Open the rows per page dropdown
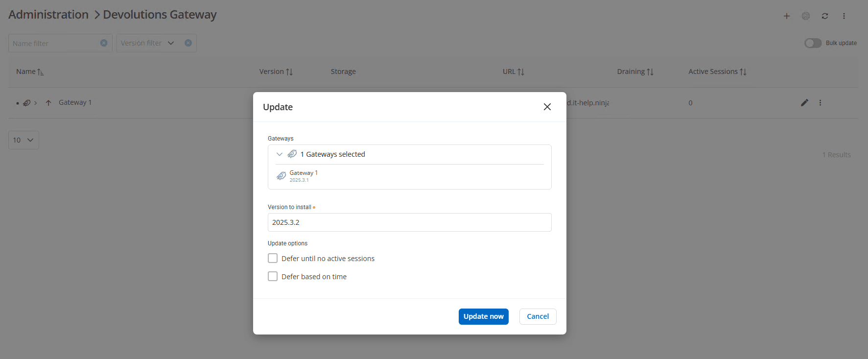Image resolution: width=868 pixels, height=359 pixels. [23, 140]
